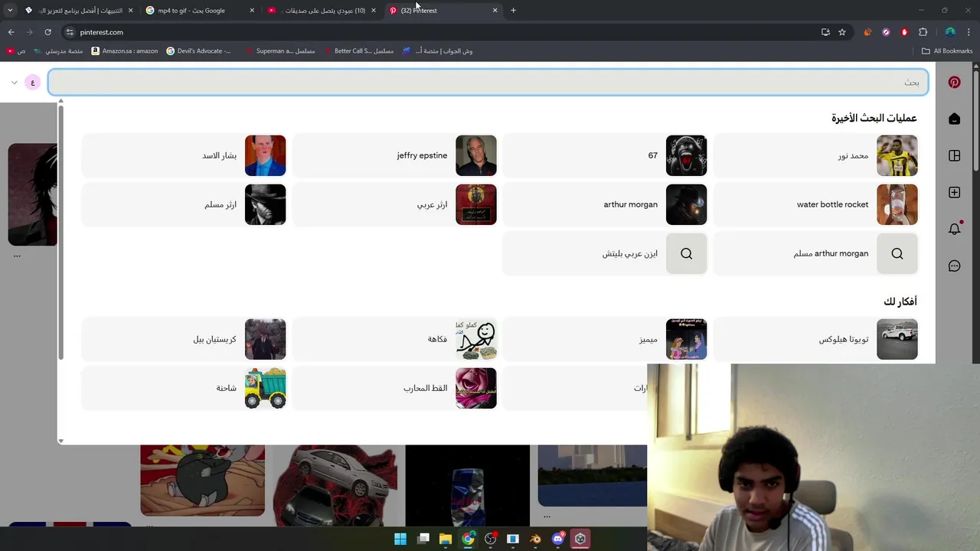Choose the شاحنة idea suggestion
This screenshot has width=980, height=551.
[184, 388]
